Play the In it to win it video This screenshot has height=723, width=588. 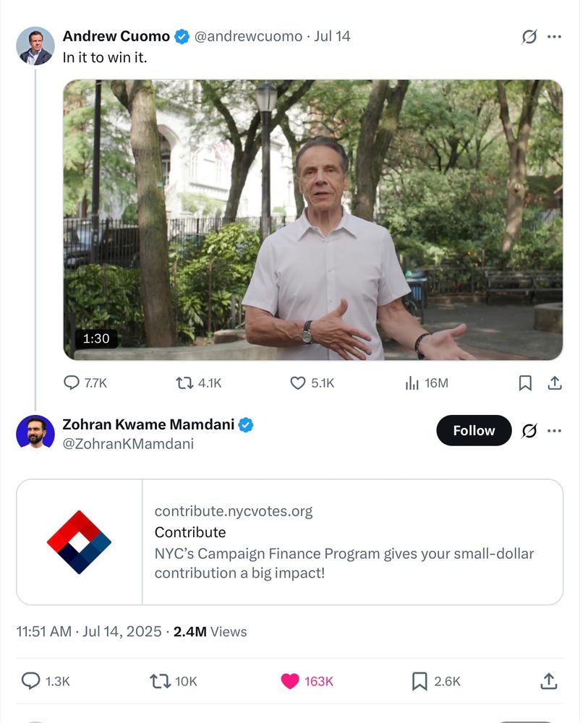point(312,220)
